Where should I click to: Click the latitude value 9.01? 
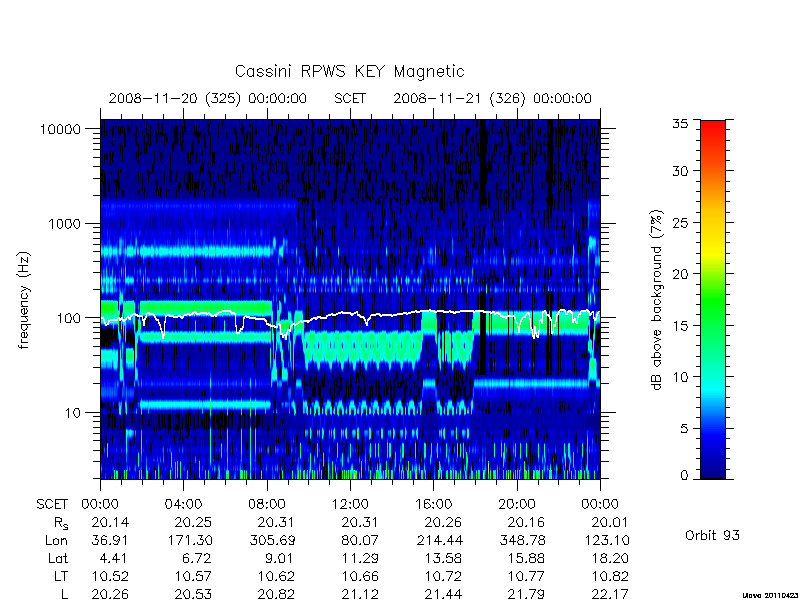click(281, 558)
